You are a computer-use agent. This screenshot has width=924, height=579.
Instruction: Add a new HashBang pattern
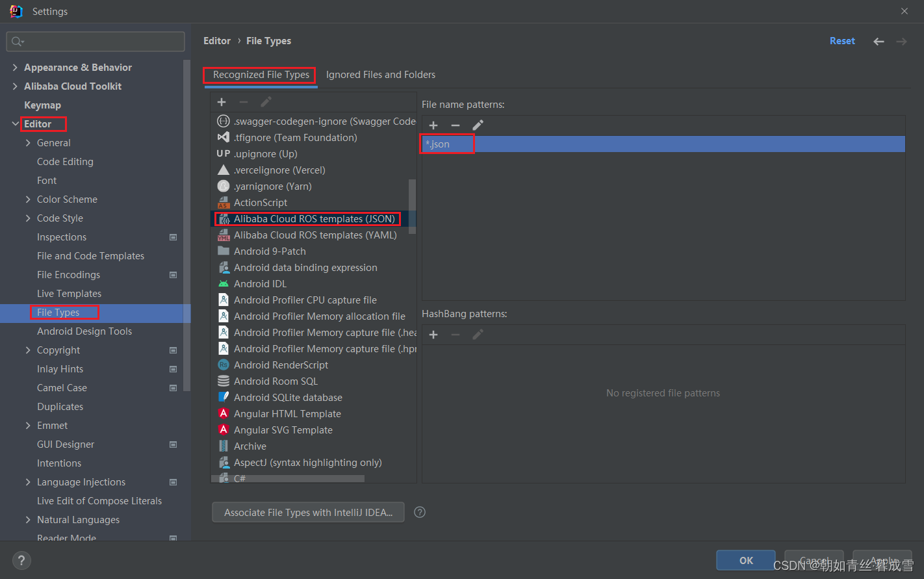(433, 335)
